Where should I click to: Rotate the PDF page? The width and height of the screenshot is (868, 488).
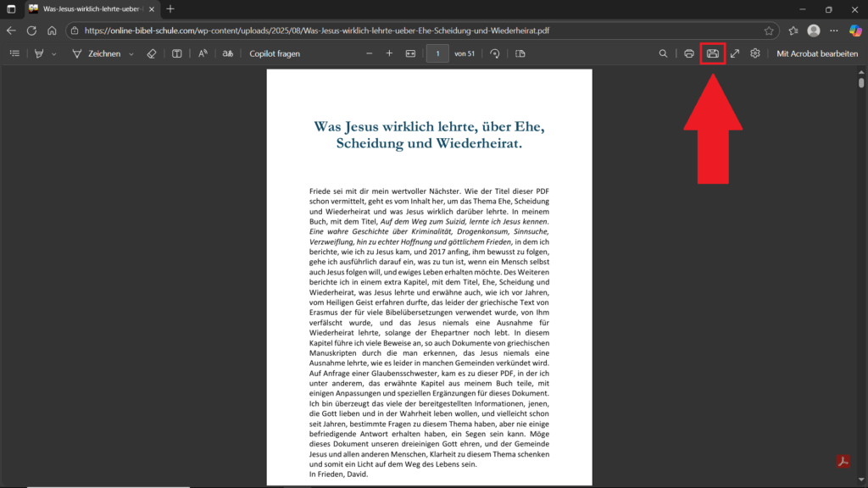(495, 53)
